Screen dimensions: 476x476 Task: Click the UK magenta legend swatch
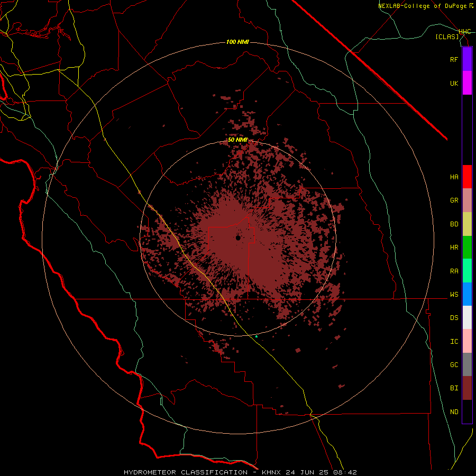pos(467,83)
